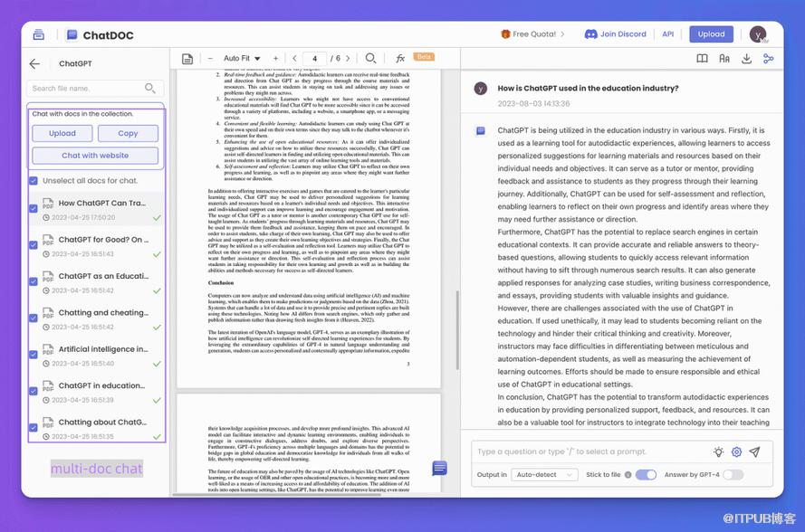805x532 pixels.
Task: Click the Copy button in collection panel
Action: pyautogui.click(x=128, y=133)
